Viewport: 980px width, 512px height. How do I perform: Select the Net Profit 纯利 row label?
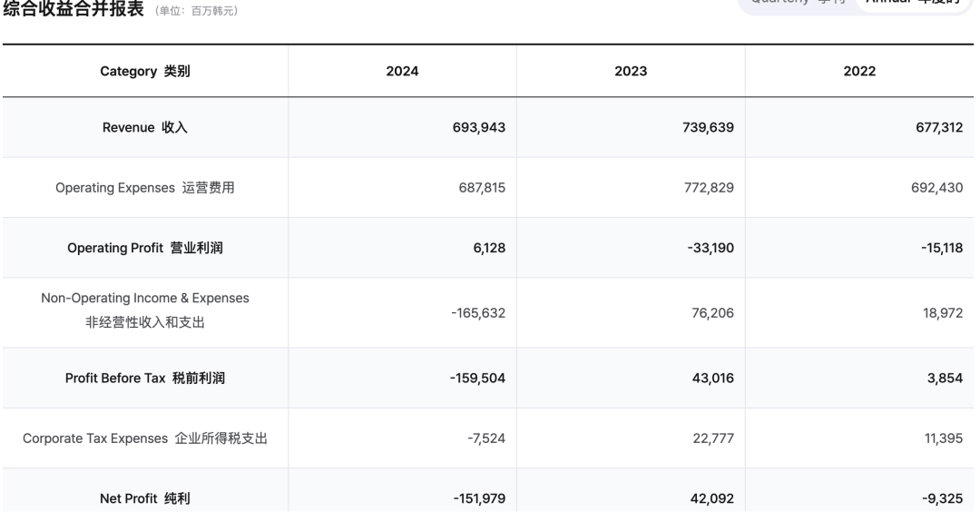click(x=145, y=497)
